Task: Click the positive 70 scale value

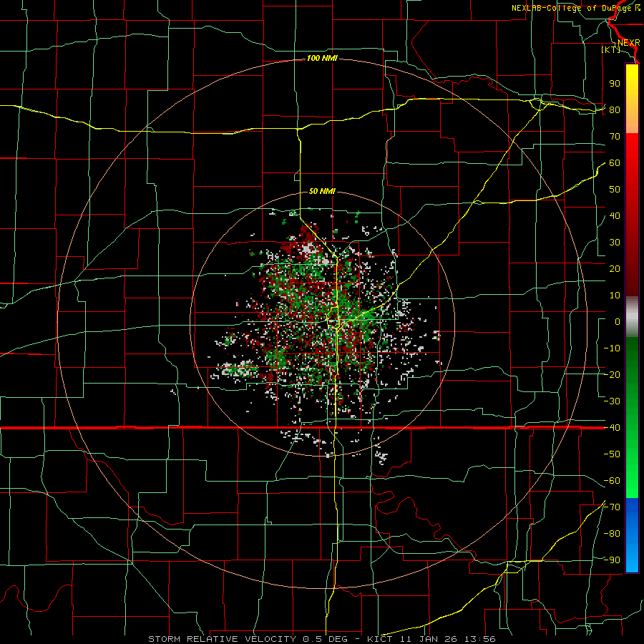Action: [x=615, y=137]
